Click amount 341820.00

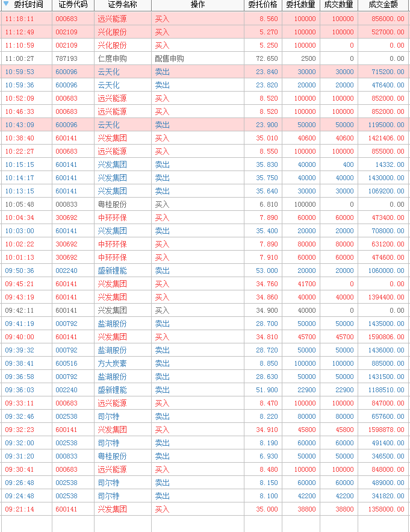[x=388, y=495]
